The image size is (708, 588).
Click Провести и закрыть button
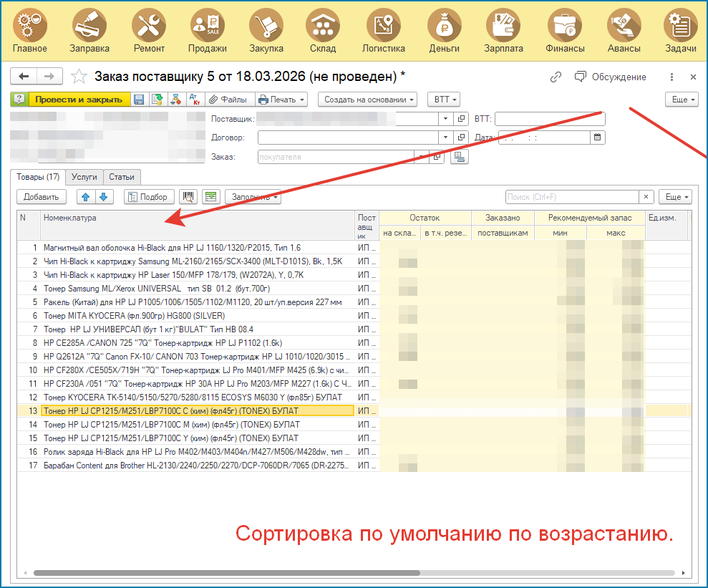click(79, 100)
